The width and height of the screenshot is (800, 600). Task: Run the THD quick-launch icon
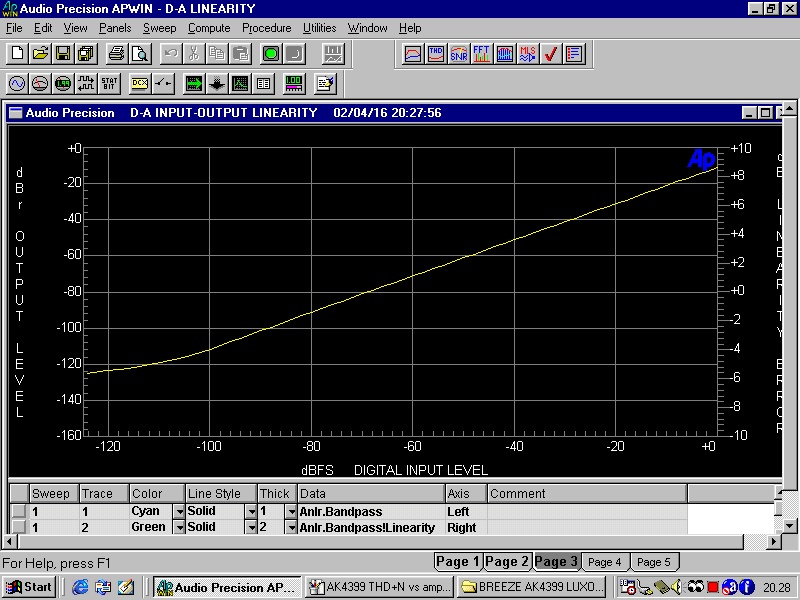[436, 54]
